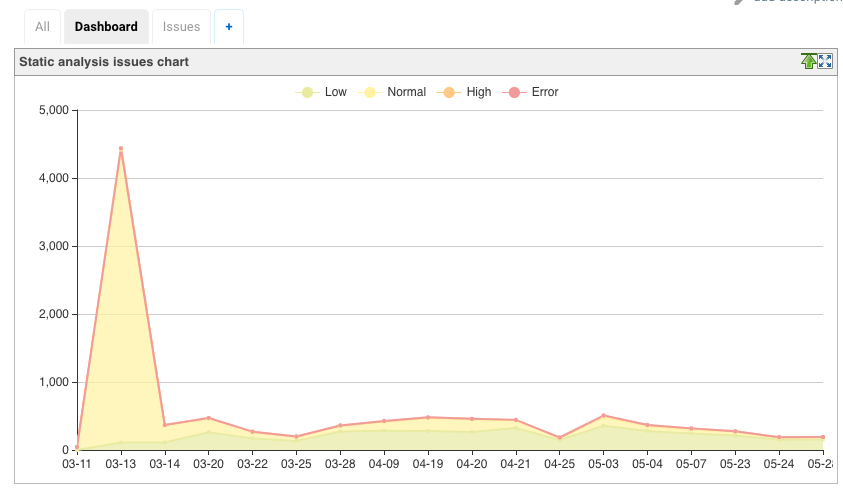This screenshot has height=493, width=843.
Task: Open the Issues tab
Action: 181,27
